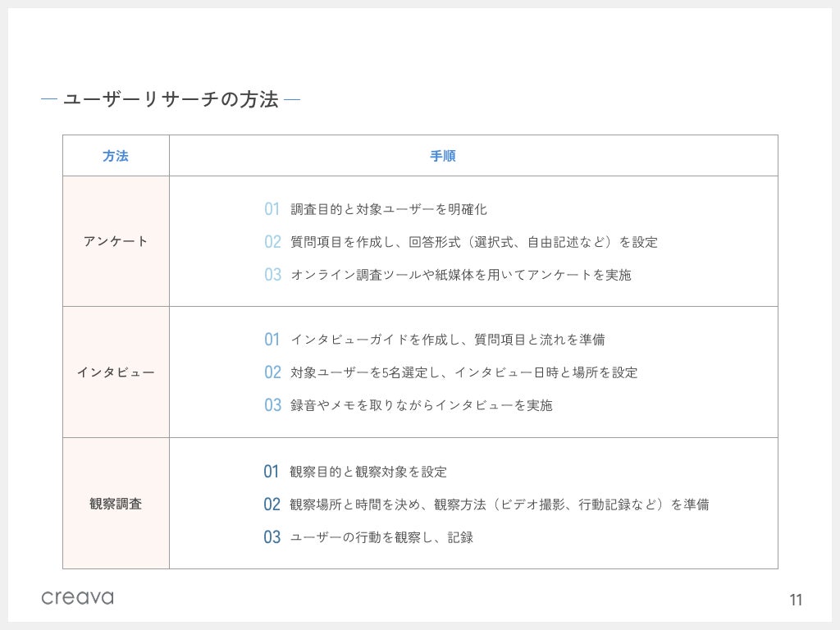This screenshot has width=840, height=630.
Task: Select the 方法 column header
Action: coord(116,156)
